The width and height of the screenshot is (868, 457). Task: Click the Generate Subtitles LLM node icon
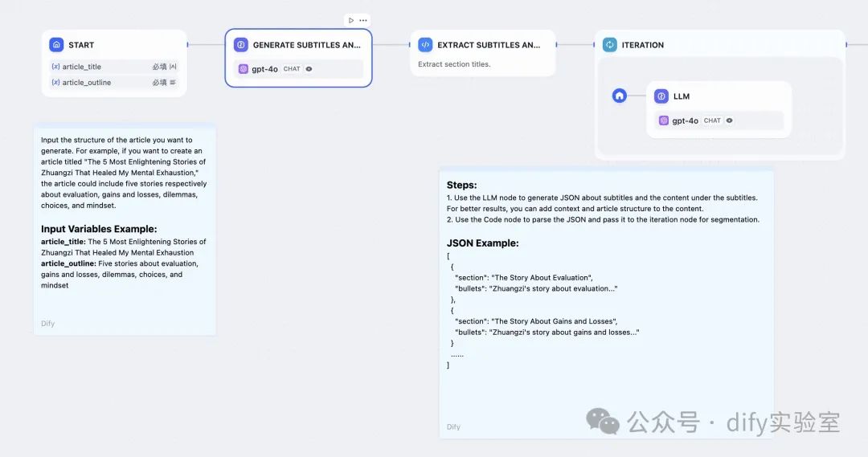coord(240,45)
